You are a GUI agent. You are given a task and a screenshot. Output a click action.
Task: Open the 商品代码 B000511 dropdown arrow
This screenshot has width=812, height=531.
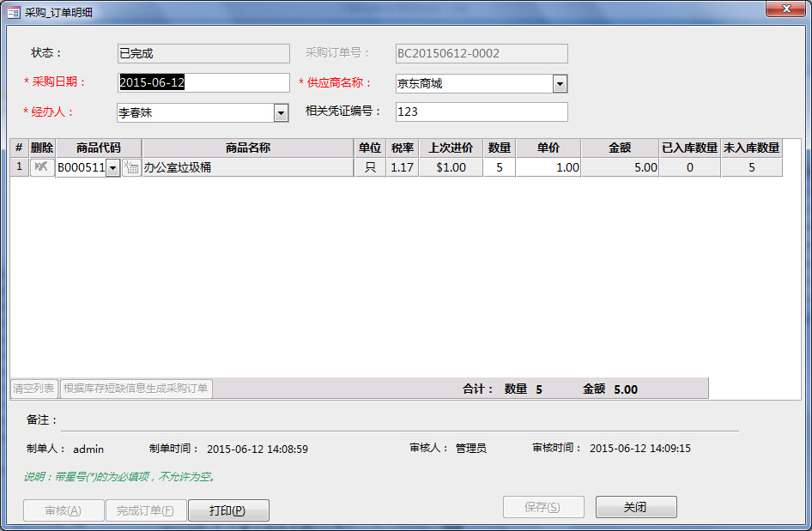click(x=113, y=167)
